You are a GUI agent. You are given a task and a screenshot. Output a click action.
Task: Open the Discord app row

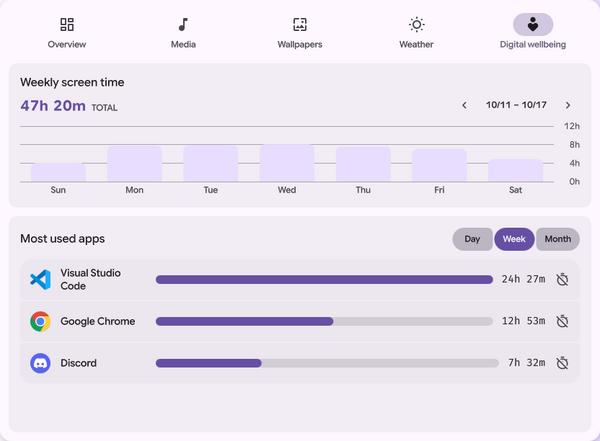point(300,363)
